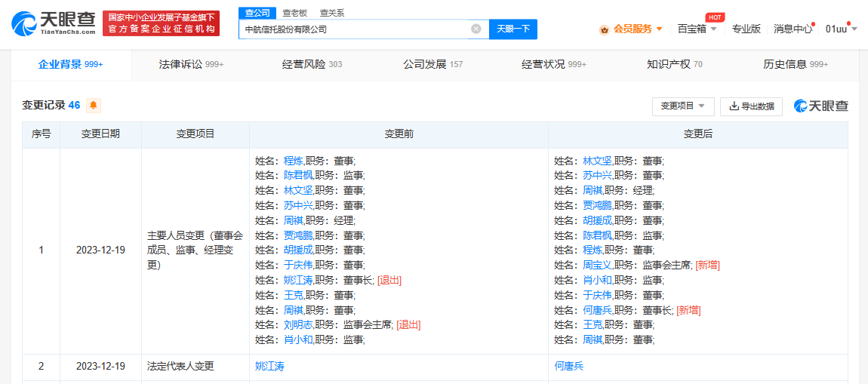The width and height of the screenshot is (868, 384).
Task: Open 苏中兴 in the 变更后 column
Action: coord(597,175)
